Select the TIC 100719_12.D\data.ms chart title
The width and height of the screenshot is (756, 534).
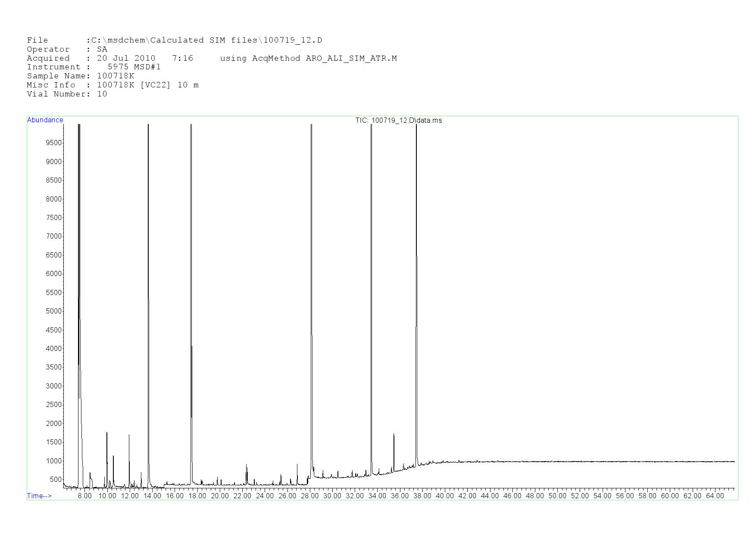click(398, 121)
